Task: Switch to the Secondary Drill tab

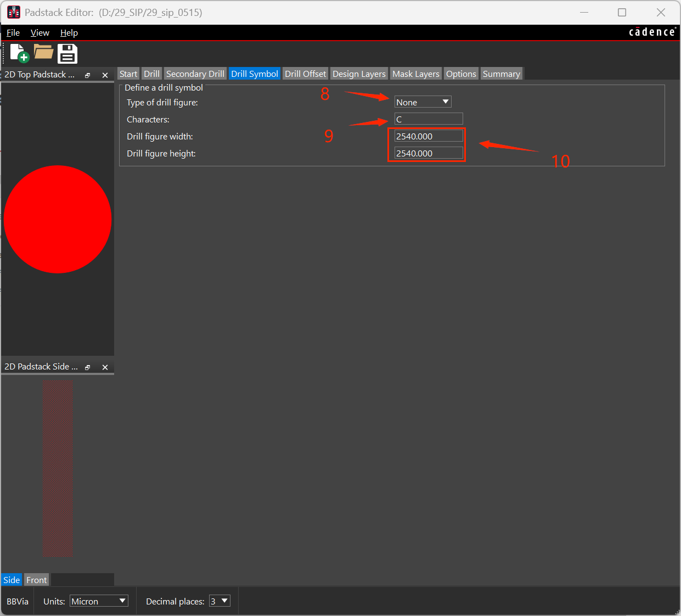Action: click(x=195, y=74)
